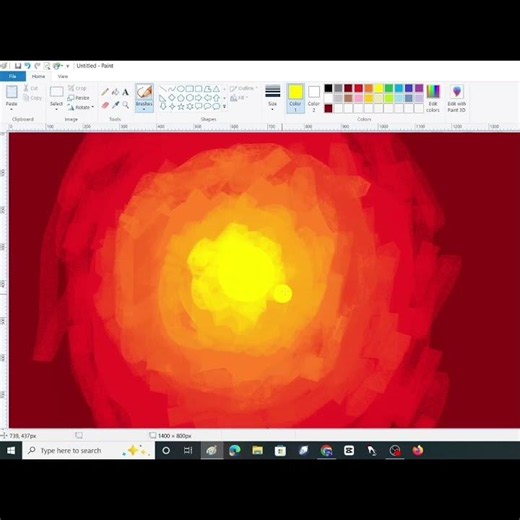
Task: Select the Text tool (letter A)
Action: (x=125, y=92)
